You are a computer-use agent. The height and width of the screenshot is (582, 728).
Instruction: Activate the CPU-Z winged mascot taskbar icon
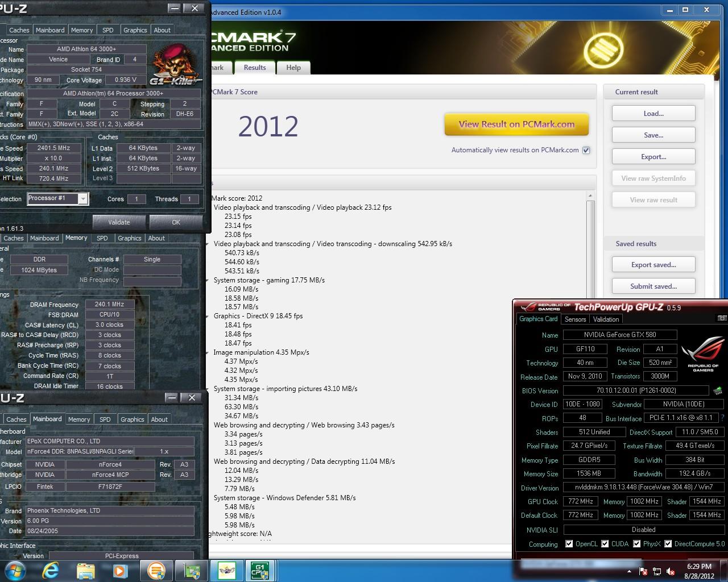point(226,571)
